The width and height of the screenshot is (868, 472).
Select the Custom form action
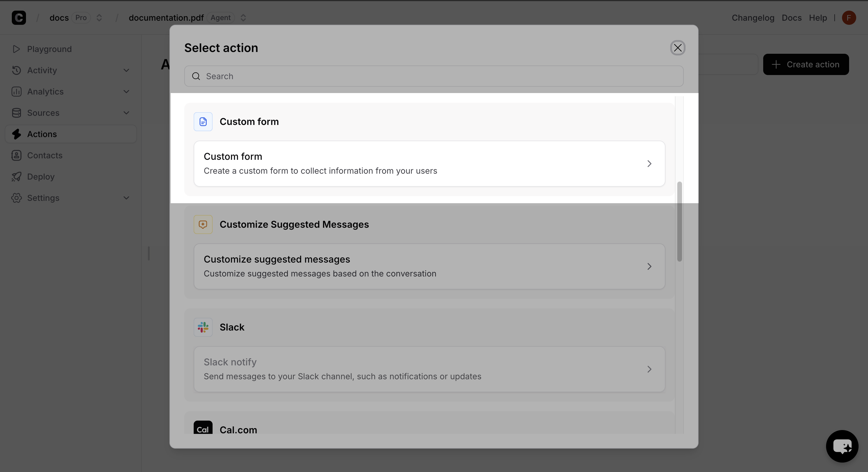429,164
